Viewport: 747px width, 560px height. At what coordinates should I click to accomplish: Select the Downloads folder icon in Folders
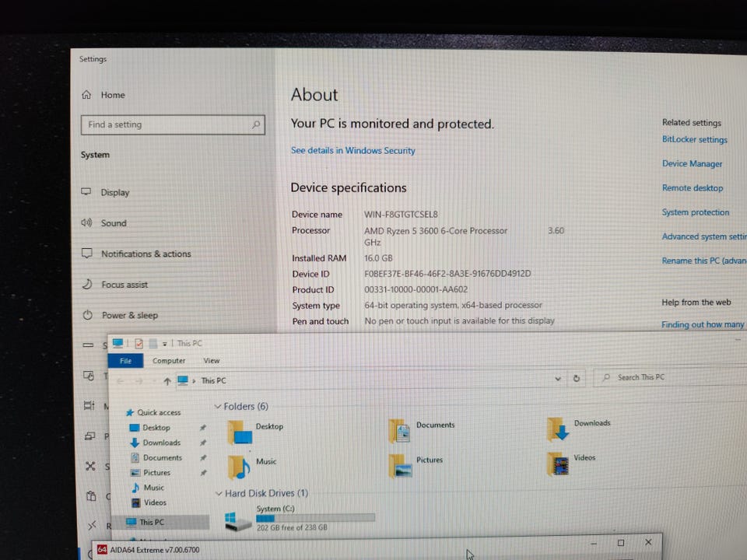tap(557, 429)
